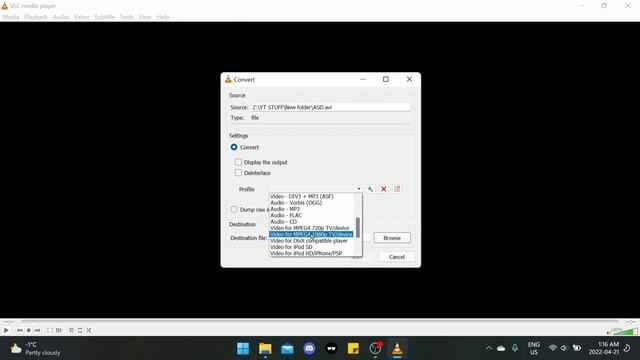Screen dimensions: 640x360
Task: Toggle the loop mode icon
Action: tap(80, 330)
